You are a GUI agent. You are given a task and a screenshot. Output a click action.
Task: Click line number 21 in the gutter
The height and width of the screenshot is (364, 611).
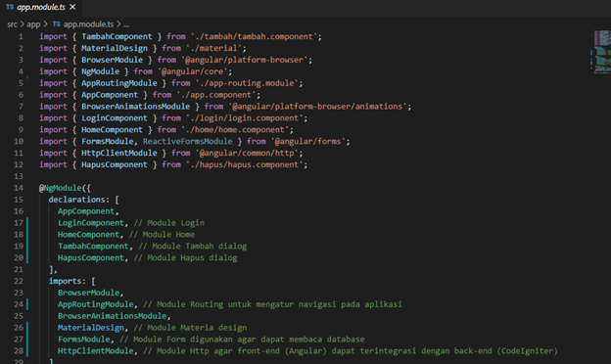click(x=19, y=269)
